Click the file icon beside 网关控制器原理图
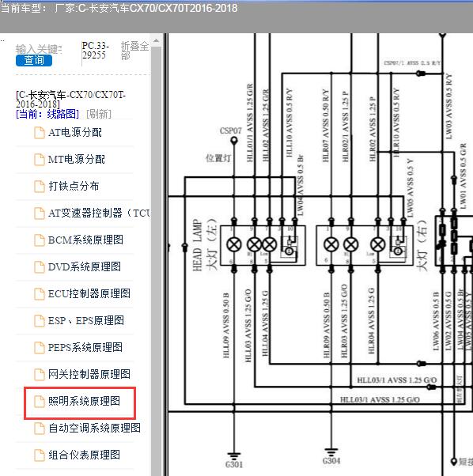Screen dimensions: 473x476 tap(40, 374)
